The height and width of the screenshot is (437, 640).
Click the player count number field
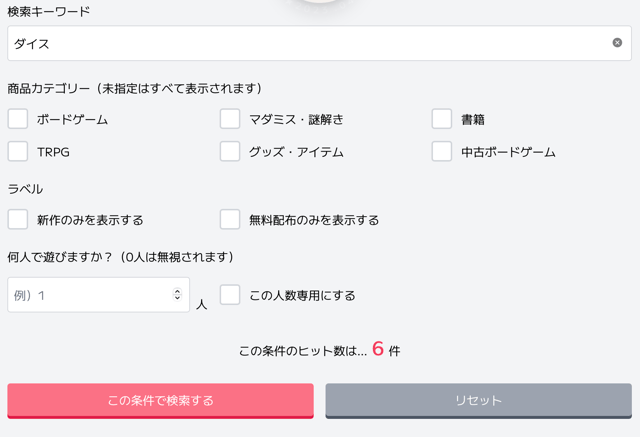(x=90, y=295)
